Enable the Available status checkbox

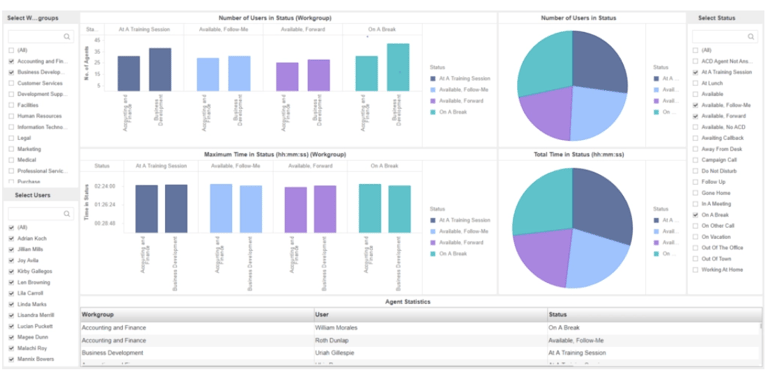[x=695, y=94]
